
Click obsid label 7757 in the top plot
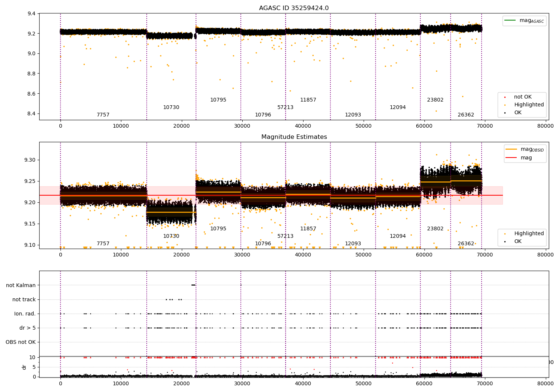coord(103,115)
